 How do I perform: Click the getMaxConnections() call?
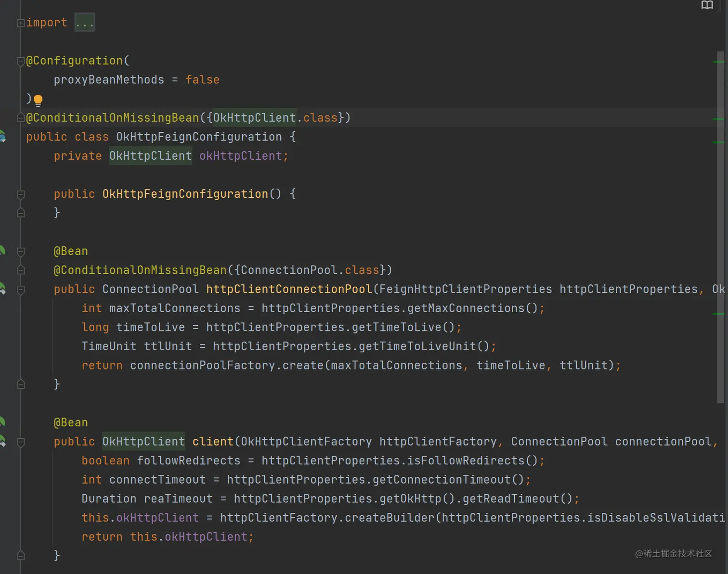[x=473, y=308]
